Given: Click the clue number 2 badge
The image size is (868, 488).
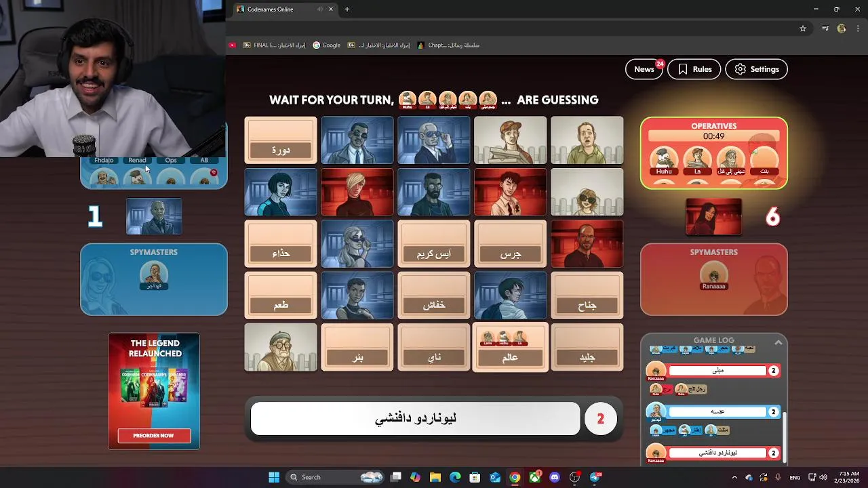Looking at the screenshot, I should tap(600, 419).
